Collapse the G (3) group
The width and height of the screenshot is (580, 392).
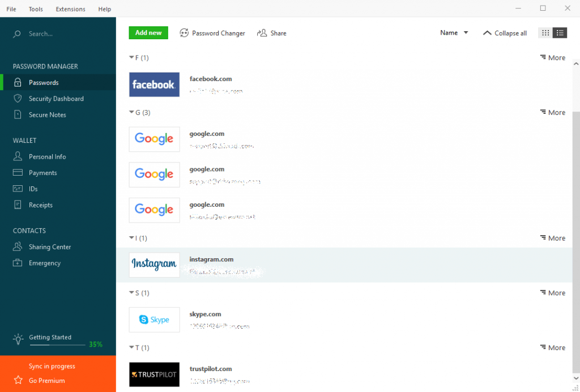(131, 112)
